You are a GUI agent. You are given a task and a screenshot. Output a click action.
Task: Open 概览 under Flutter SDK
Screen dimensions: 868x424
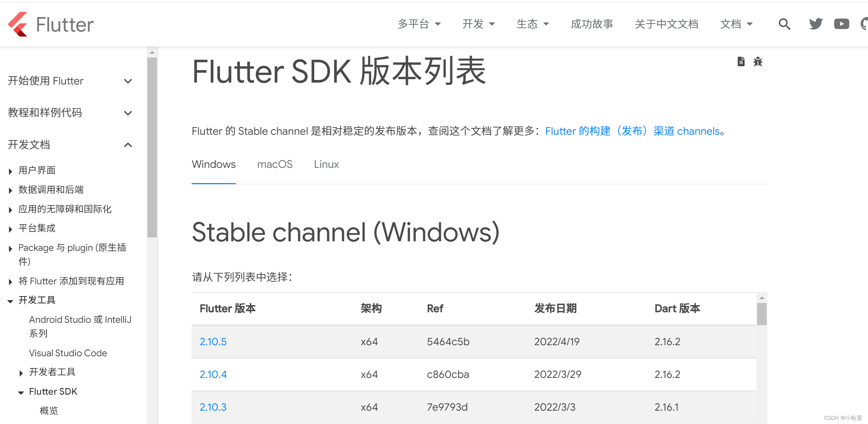[49, 411]
